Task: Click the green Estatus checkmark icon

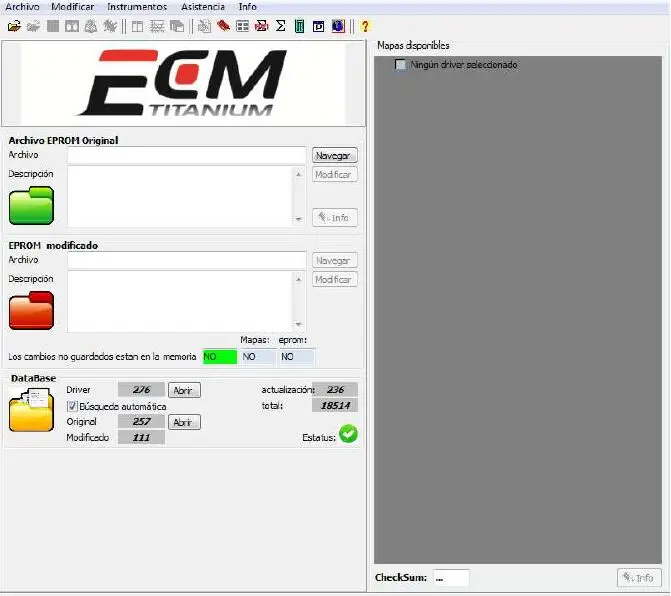Action: 348,434
